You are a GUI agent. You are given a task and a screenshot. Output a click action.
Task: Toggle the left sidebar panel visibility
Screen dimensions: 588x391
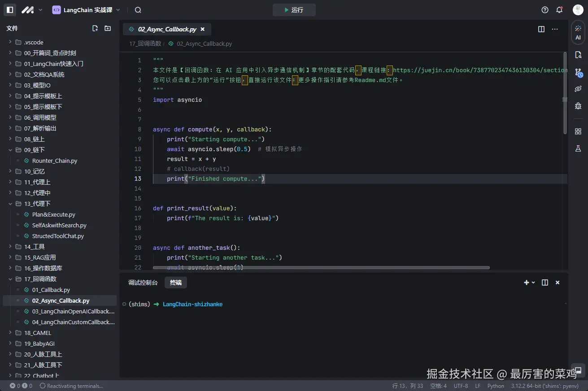point(10,10)
